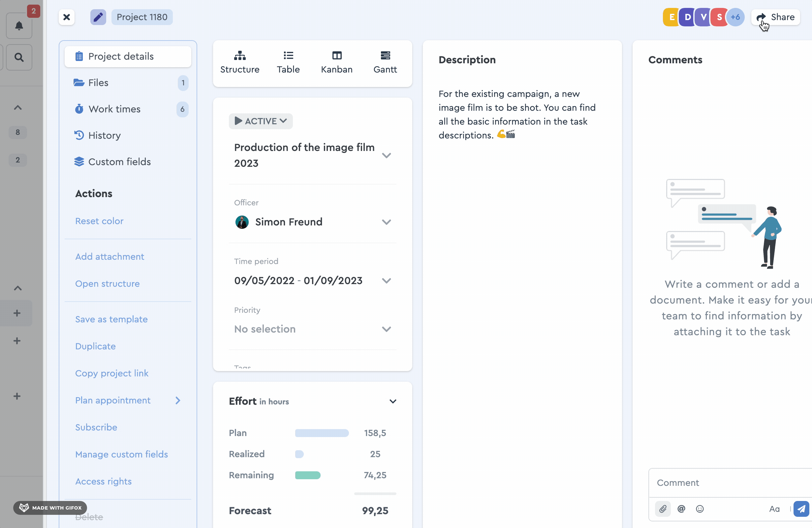Image resolution: width=812 pixels, height=528 pixels.
Task: Open the Custom fields section
Action: (128, 161)
